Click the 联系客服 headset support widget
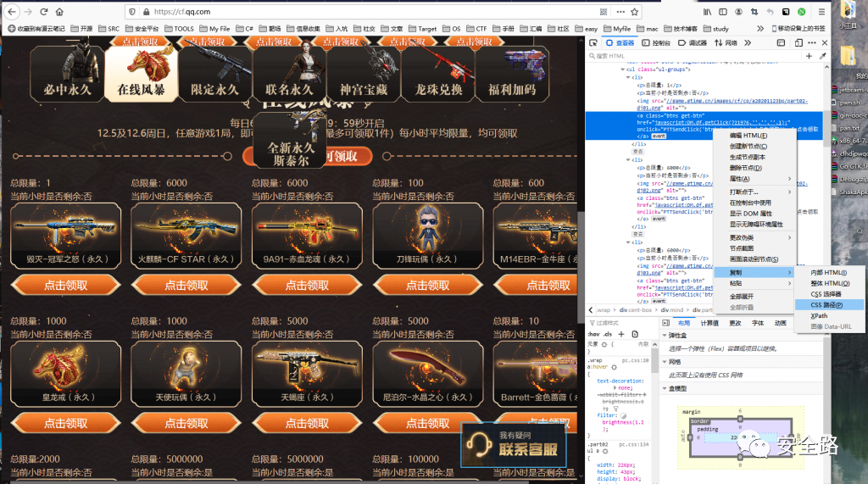The width and height of the screenshot is (868, 484). (x=513, y=444)
